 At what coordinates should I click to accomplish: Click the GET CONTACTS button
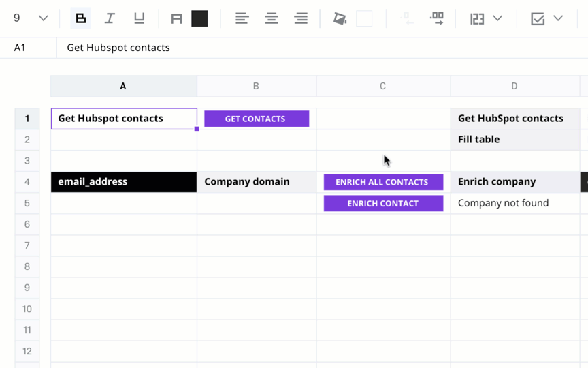[257, 119]
